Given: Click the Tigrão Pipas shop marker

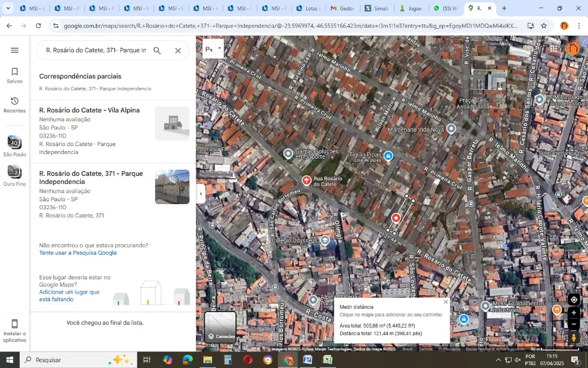Looking at the screenshot, I should click(x=388, y=155).
